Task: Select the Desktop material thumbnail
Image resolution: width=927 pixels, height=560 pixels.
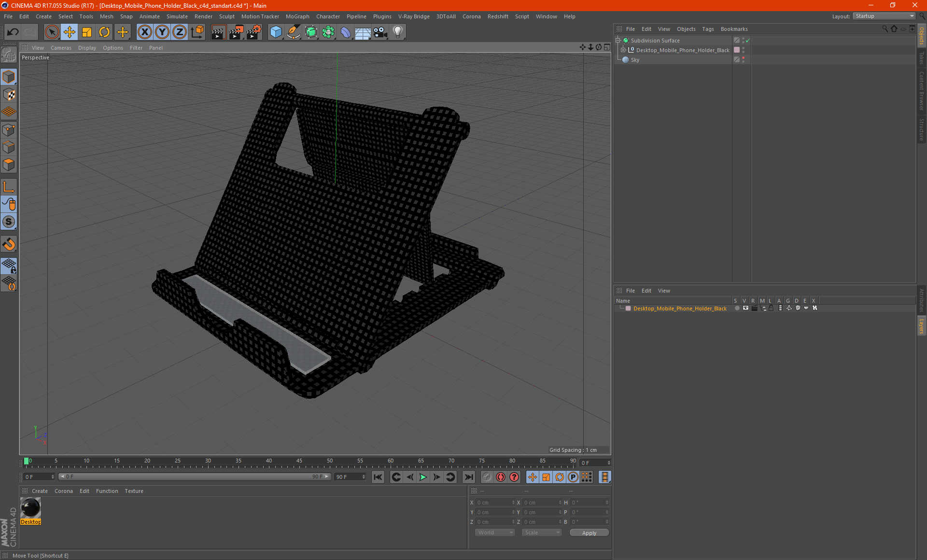Action: [30, 508]
